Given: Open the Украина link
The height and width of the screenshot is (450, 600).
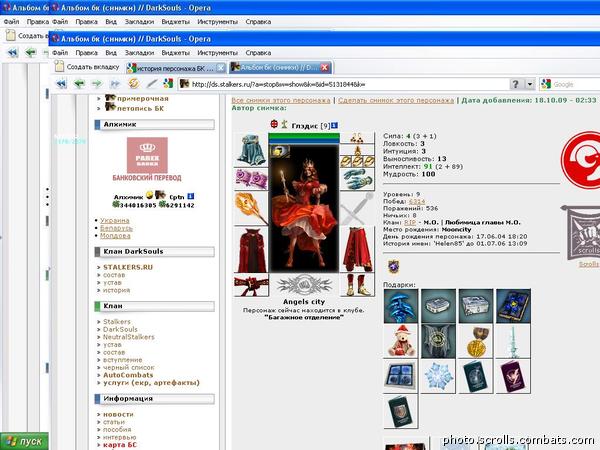Looking at the screenshot, I should pyautogui.click(x=115, y=220).
